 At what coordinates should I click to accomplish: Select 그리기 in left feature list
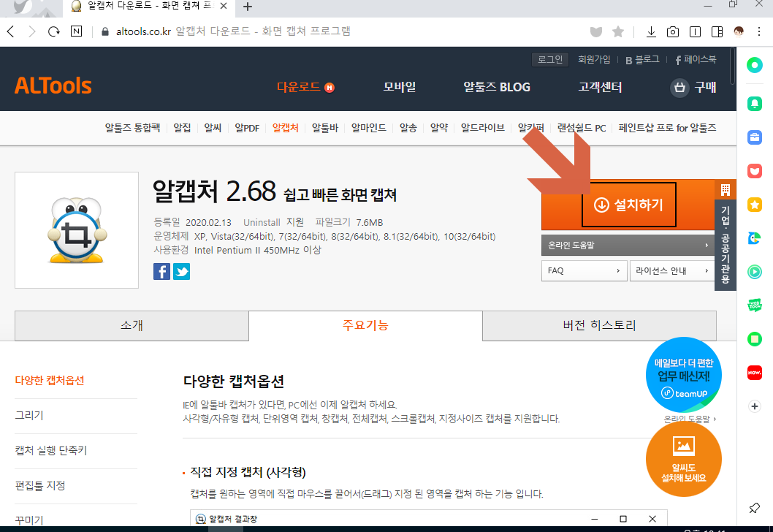coord(29,416)
